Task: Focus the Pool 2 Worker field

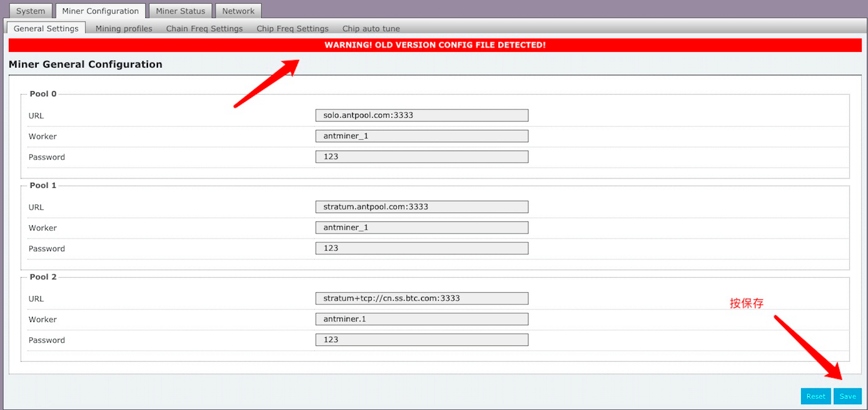Action: (x=422, y=319)
